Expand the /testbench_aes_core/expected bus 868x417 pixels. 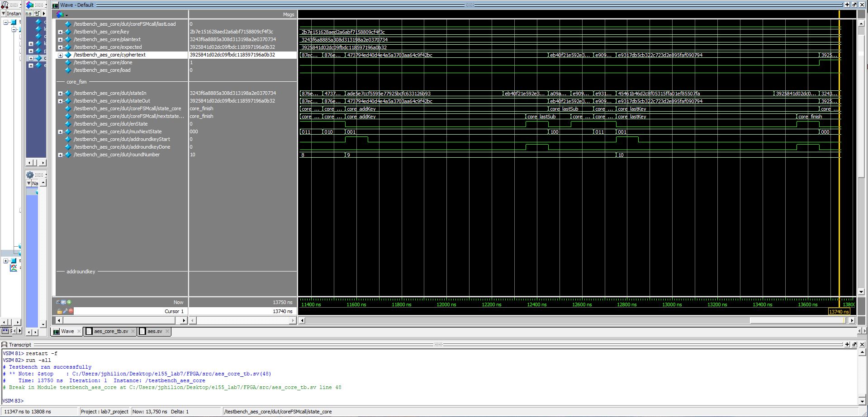(60, 47)
